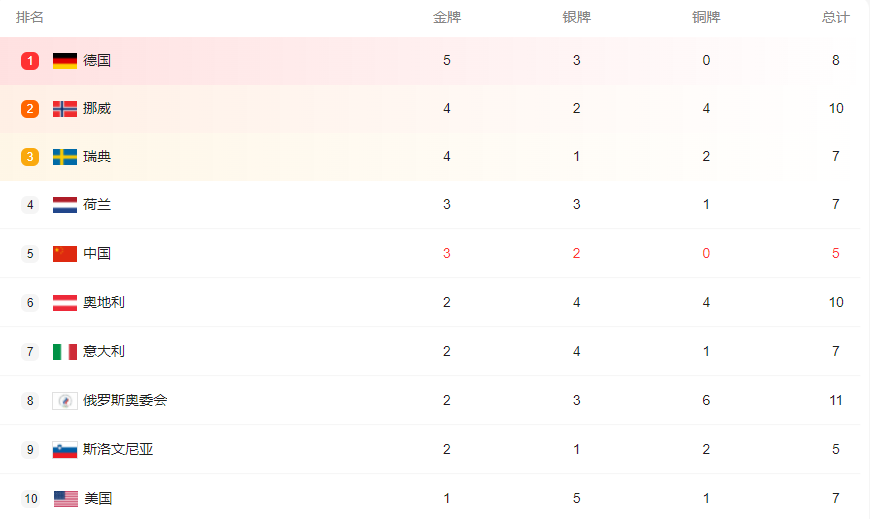The image size is (870, 519).
Task: Click the 铜牌 column header
Action: pos(706,18)
